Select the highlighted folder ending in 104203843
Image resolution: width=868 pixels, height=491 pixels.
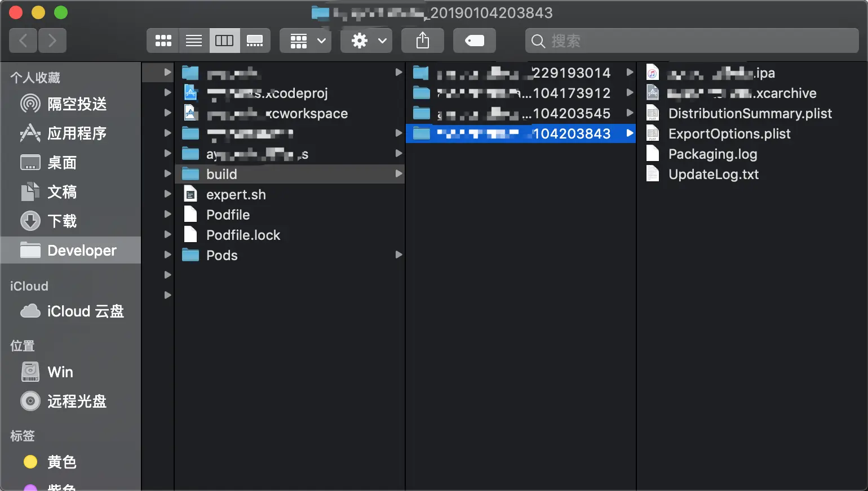pos(521,133)
